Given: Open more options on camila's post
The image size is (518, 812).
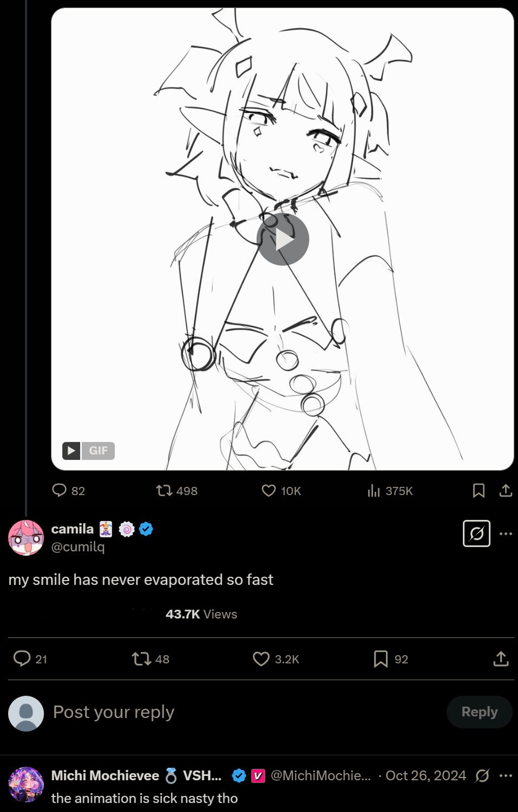Looking at the screenshot, I should click(x=506, y=534).
